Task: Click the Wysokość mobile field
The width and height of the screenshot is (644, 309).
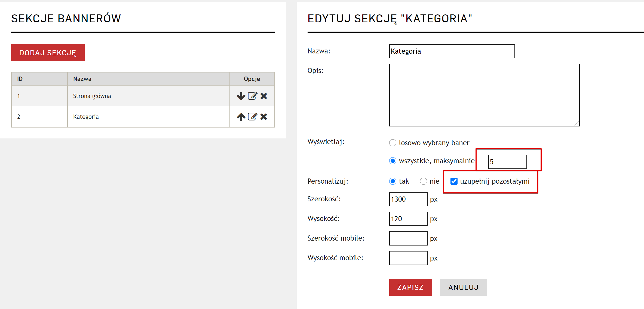Action: pos(408,258)
